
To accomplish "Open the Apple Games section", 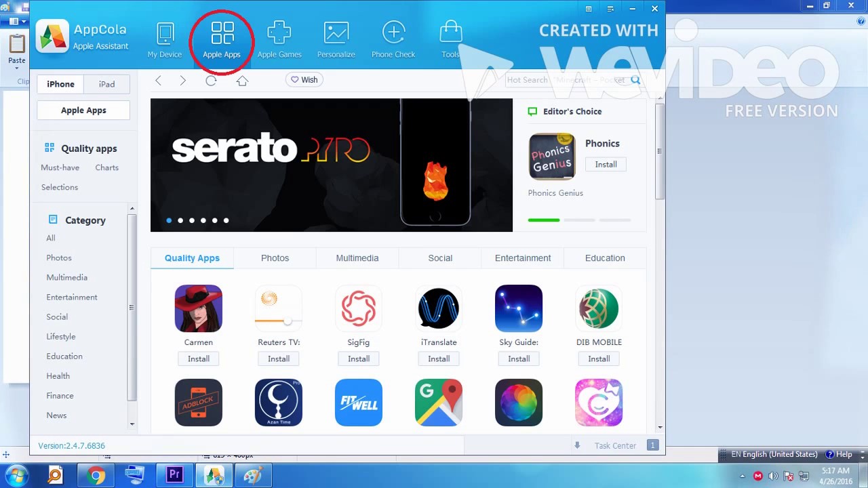I will (x=279, y=40).
